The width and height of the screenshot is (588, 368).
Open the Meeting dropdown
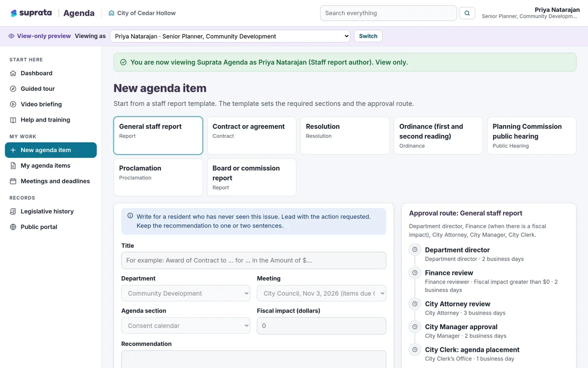(321, 293)
